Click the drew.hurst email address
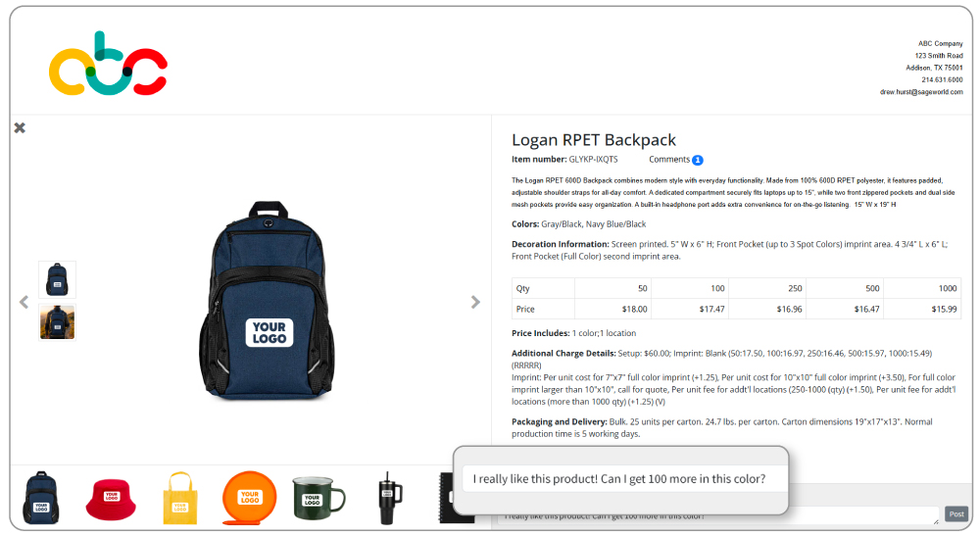 921,92
